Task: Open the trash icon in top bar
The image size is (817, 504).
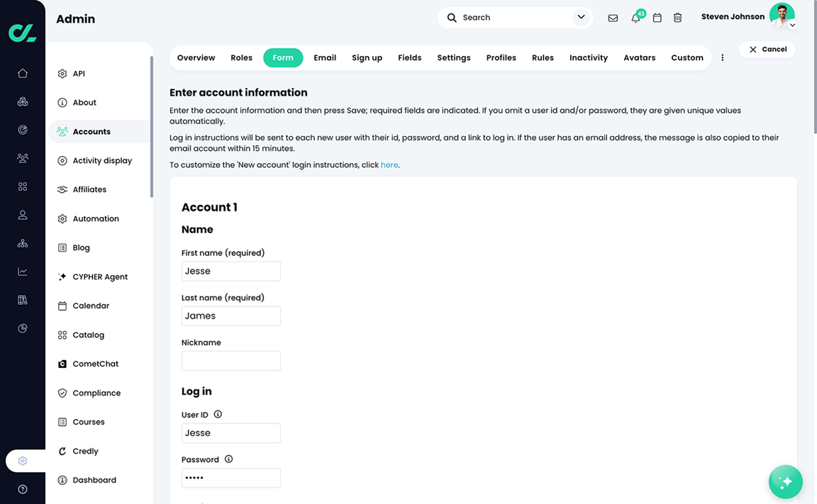Action: click(677, 18)
